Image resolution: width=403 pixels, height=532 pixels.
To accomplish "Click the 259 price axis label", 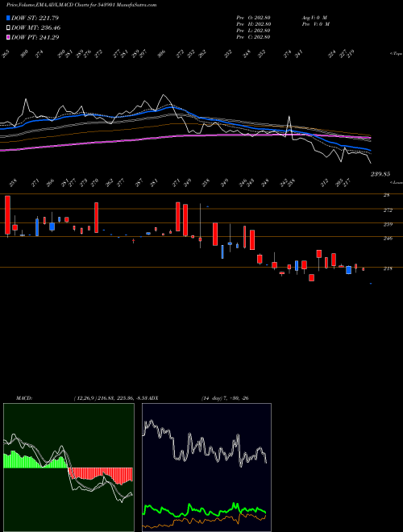I will [x=388, y=224].
